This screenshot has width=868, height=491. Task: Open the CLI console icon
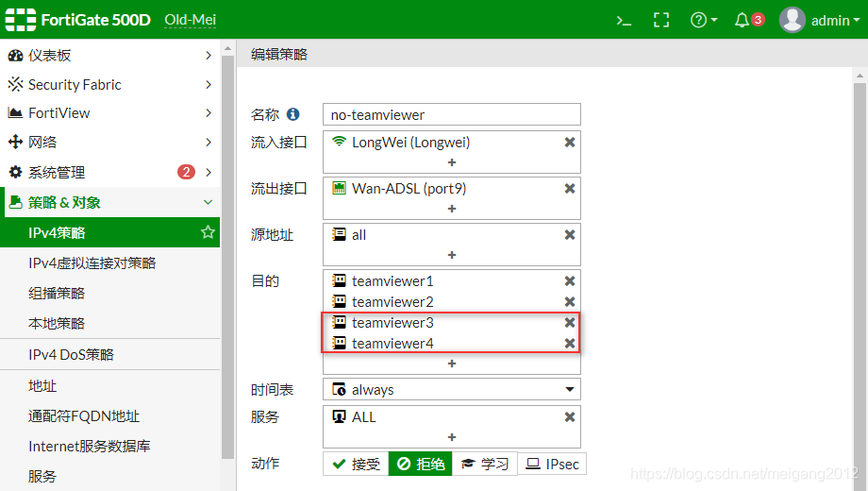[624, 21]
